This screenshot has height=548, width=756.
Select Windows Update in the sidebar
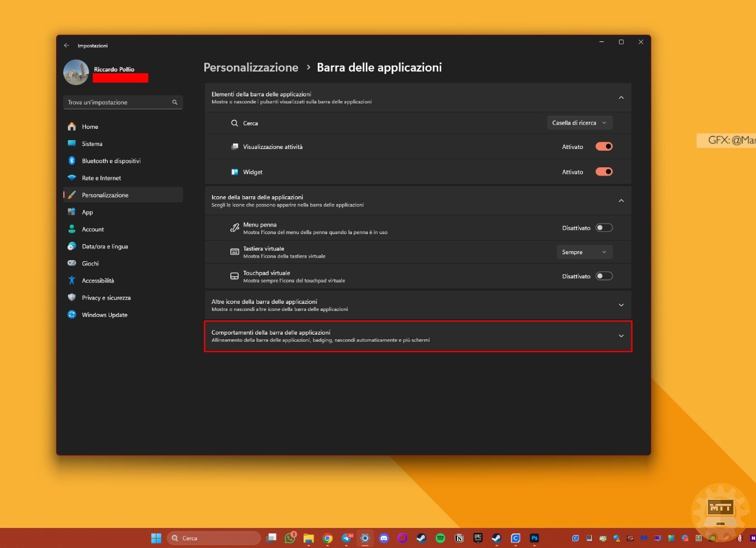[x=105, y=314]
